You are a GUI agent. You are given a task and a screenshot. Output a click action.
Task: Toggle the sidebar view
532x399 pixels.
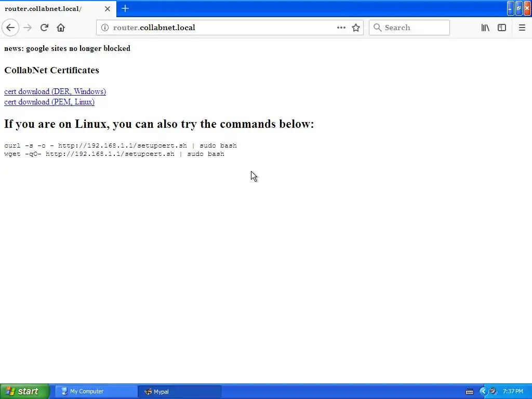[502, 28]
